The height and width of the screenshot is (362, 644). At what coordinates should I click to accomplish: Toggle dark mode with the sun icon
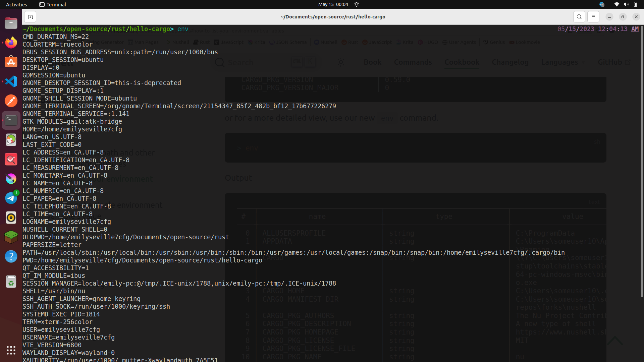[341, 62]
